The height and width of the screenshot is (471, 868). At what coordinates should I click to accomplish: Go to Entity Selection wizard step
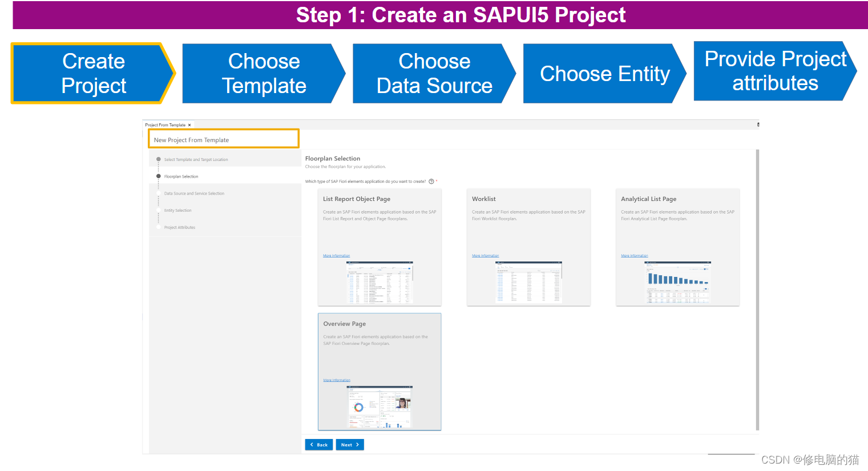[177, 211]
